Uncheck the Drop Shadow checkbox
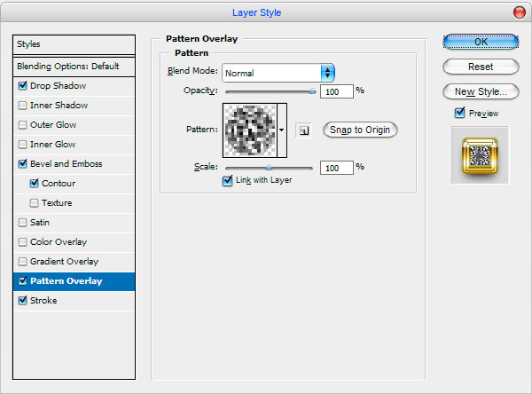The image size is (532, 394). pyautogui.click(x=23, y=85)
